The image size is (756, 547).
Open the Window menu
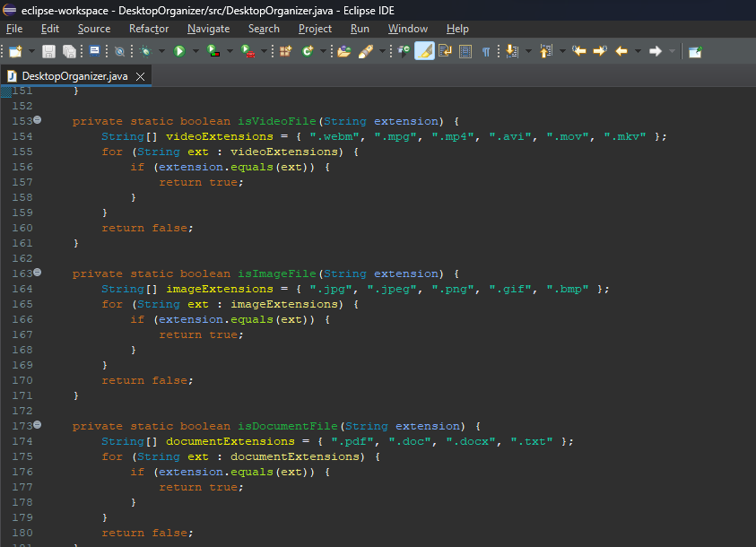(x=408, y=29)
